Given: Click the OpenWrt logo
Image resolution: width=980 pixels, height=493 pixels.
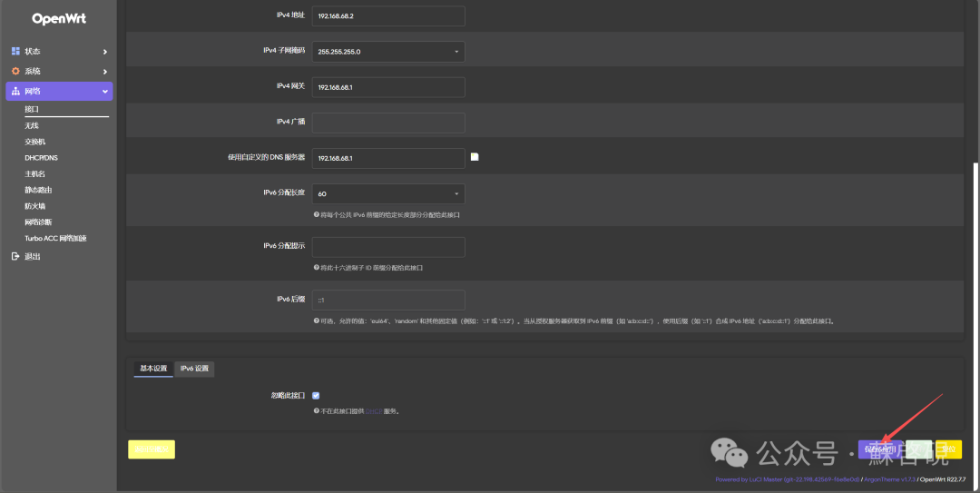Looking at the screenshot, I should click(x=59, y=19).
